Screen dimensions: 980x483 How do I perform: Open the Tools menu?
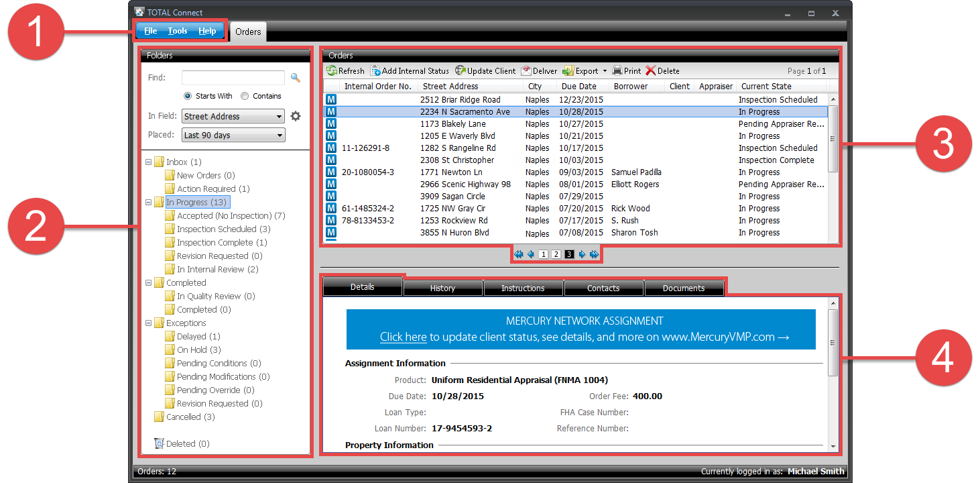178,31
